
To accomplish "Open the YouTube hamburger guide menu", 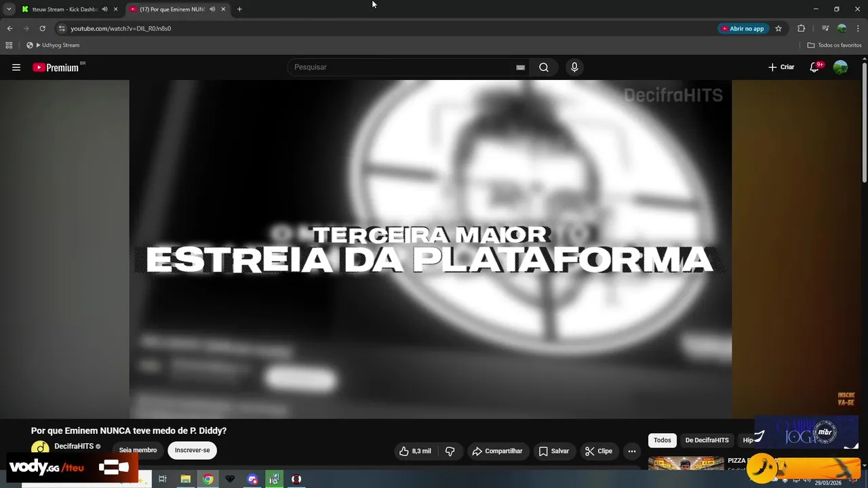I will [x=16, y=67].
